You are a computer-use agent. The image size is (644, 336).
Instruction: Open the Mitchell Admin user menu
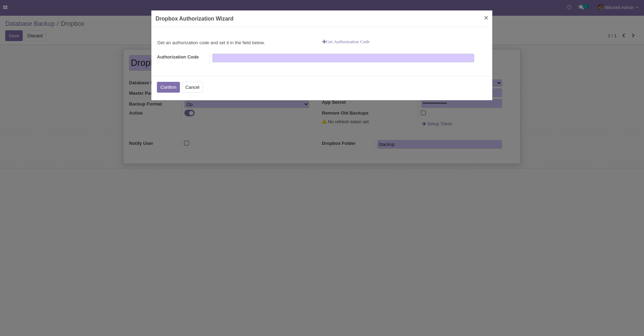coord(619,7)
